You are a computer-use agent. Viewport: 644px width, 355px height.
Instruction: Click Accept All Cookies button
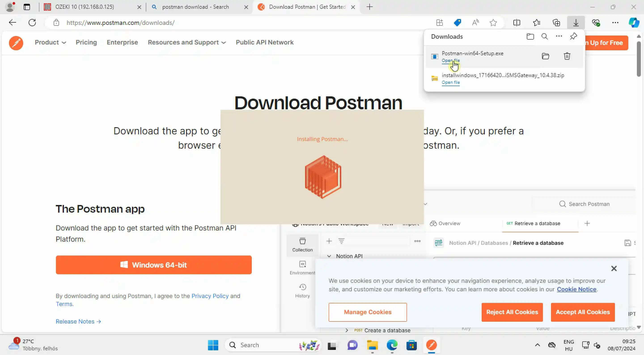pos(583,312)
